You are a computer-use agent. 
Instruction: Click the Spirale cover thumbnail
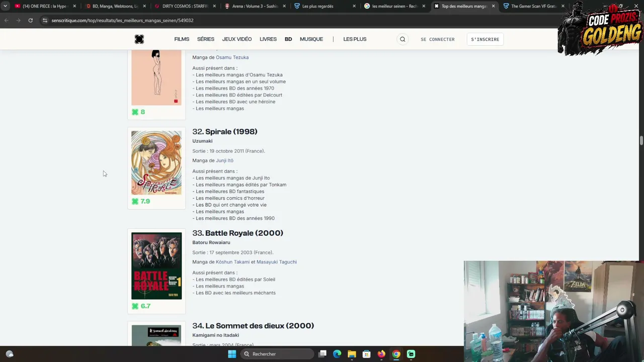(156, 162)
